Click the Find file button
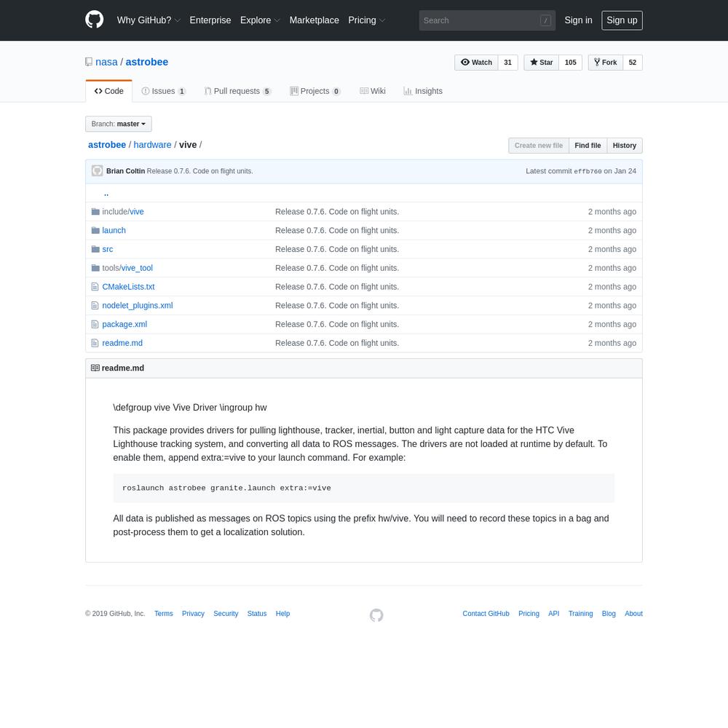Viewport: 728px width, 728px height. [587, 146]
